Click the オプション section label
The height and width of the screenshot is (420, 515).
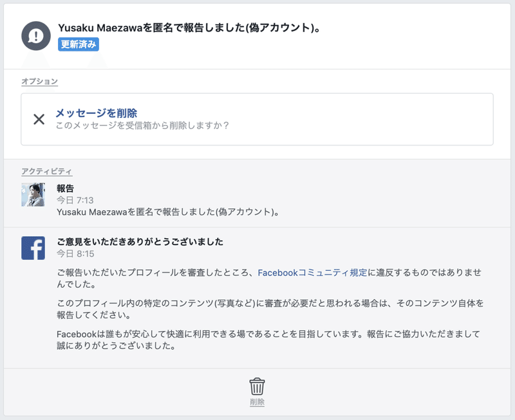point(40,82)
